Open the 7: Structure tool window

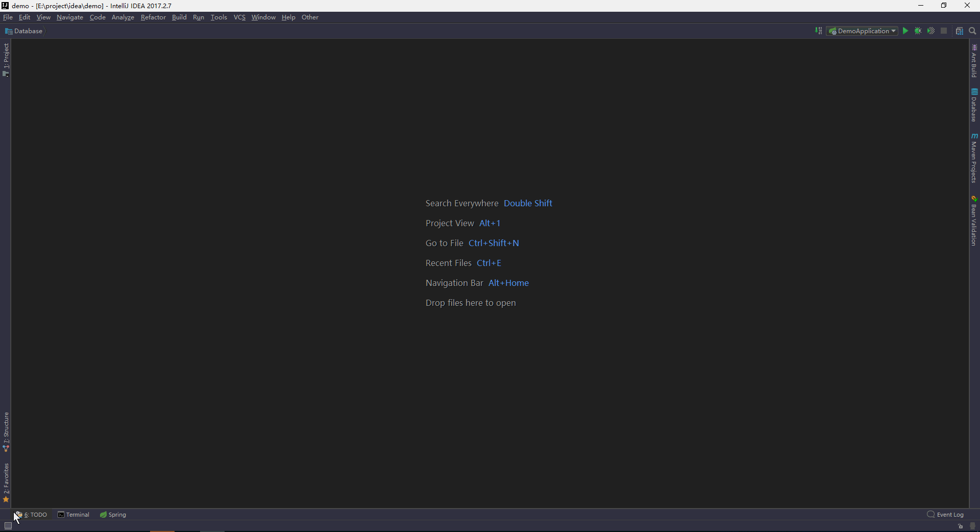click(6, 432)
